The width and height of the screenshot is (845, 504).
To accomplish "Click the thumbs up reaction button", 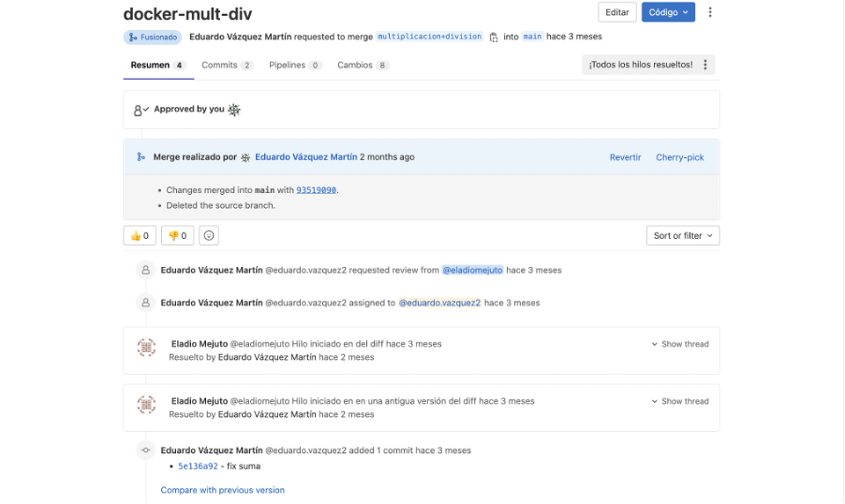I will 139,236.
